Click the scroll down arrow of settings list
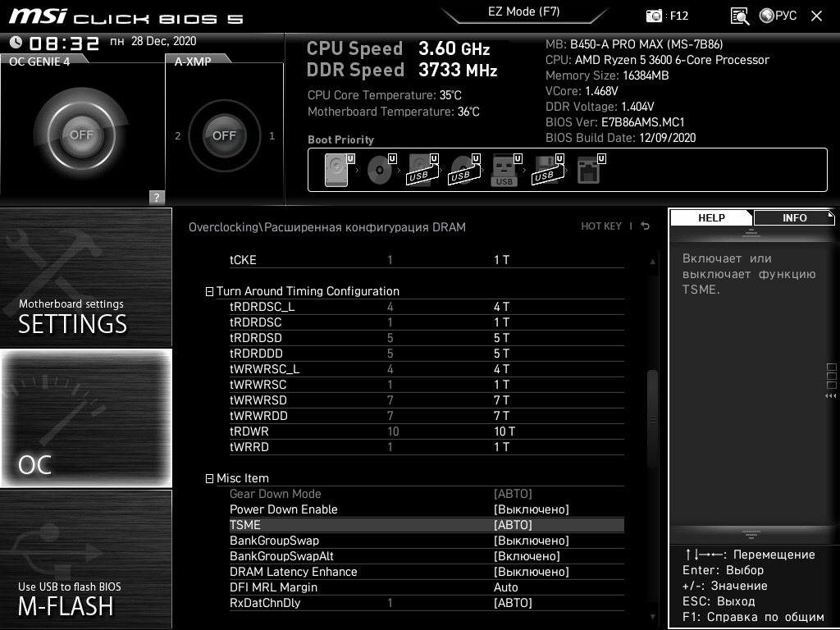The height and width of the screenshot is (630, 840). point(652,617)
